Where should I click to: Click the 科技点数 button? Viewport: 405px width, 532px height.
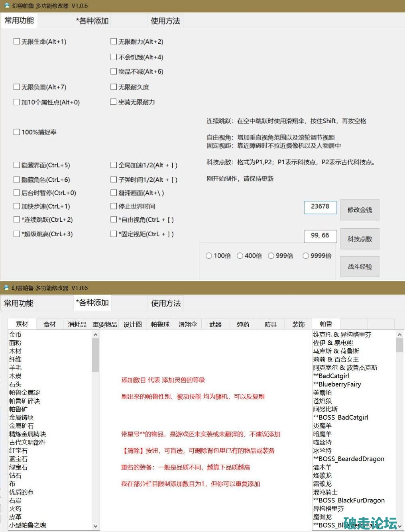(359, 239)
